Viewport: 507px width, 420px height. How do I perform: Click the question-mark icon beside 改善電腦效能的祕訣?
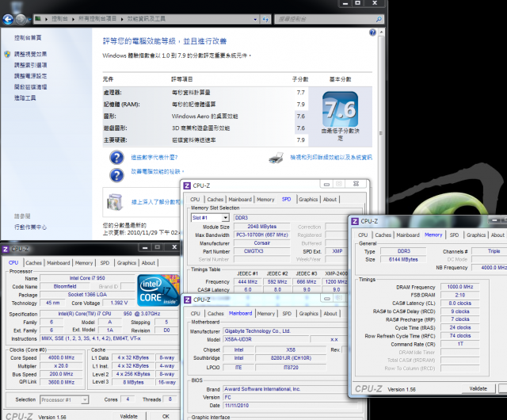[116, 175]
